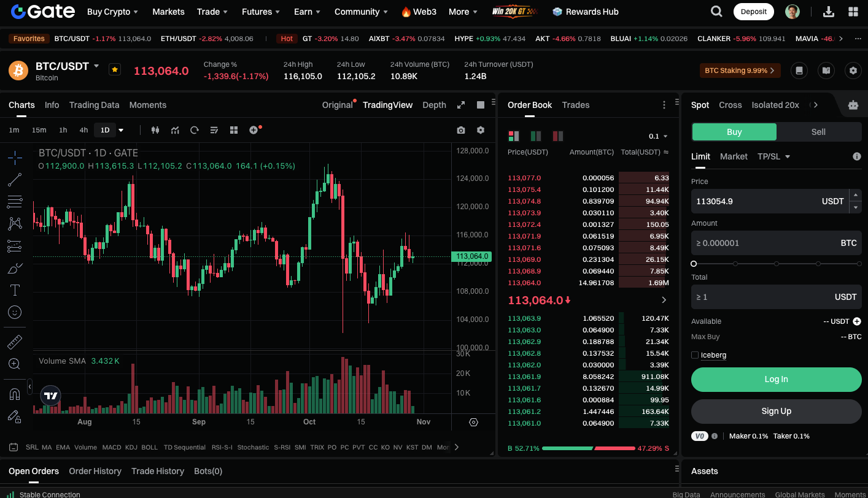
Task: Open the trading bot robot icon
Action: 853,105
